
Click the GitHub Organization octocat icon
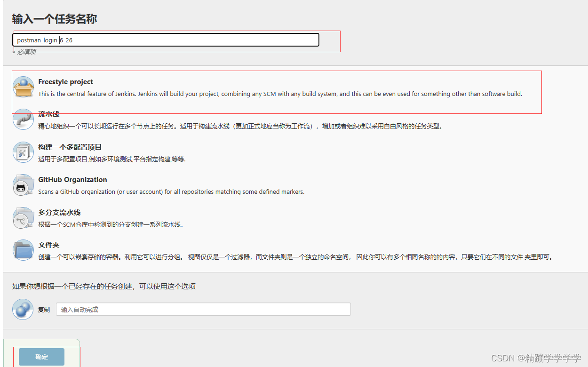pos(23,185)
